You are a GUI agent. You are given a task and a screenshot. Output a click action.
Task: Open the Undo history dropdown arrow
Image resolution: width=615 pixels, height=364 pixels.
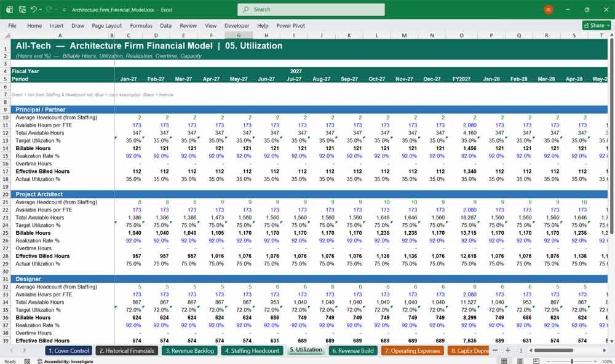click(x=40, y=9)
